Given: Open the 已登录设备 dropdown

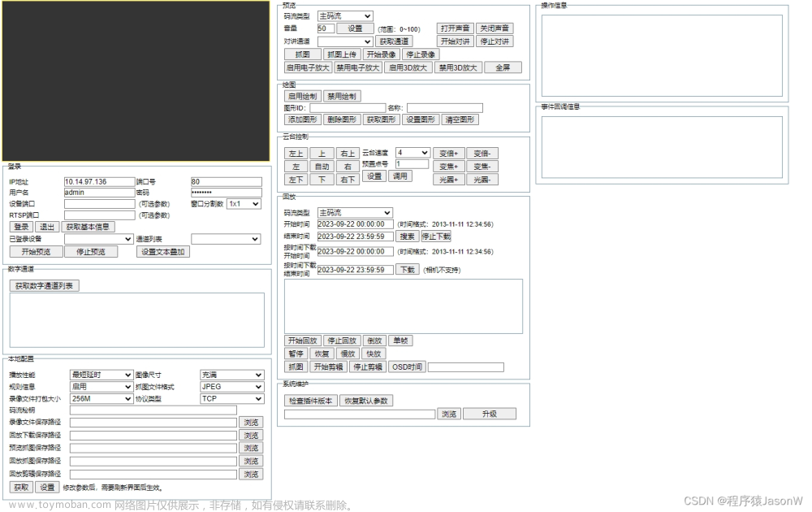Looking at the screenshot, I should (98, 239).
